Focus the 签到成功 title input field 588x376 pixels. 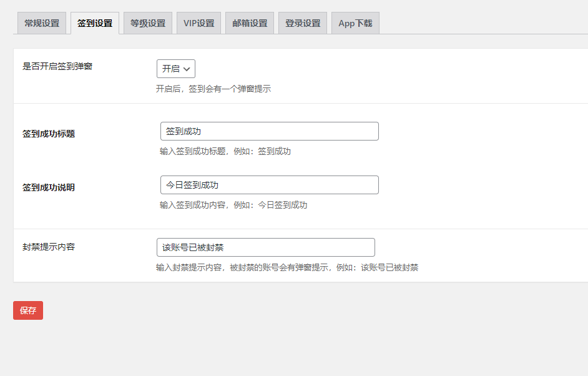tap(270, 131)
